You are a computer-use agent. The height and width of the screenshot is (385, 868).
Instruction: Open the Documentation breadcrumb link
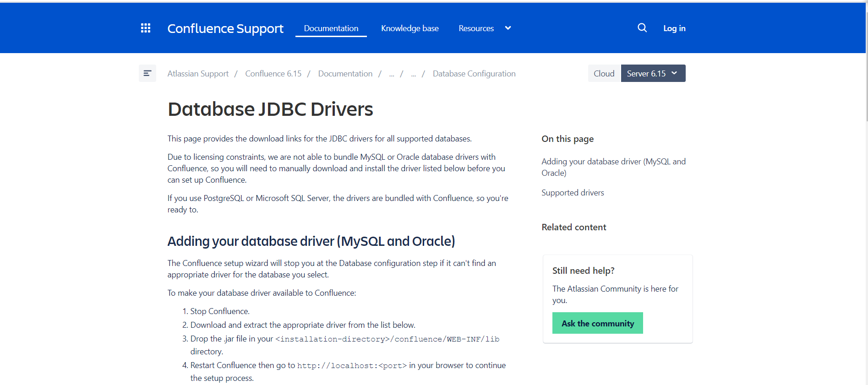pos(345,74)
